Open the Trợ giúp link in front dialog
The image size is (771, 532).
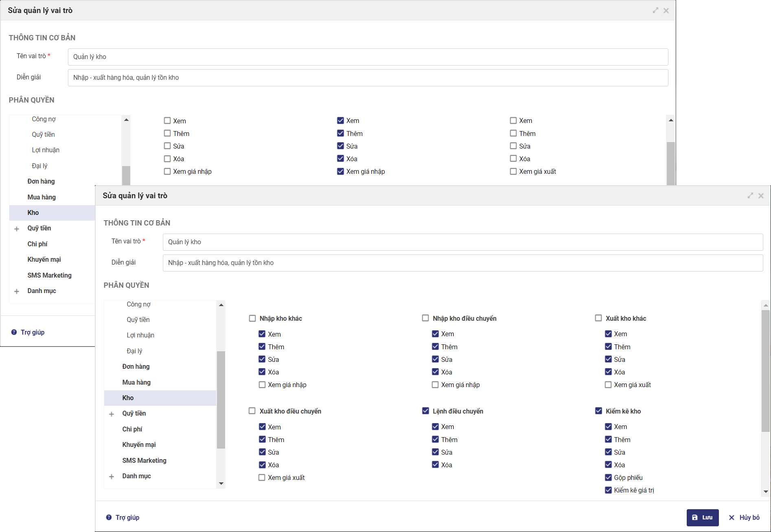click(x=127, y=517)
